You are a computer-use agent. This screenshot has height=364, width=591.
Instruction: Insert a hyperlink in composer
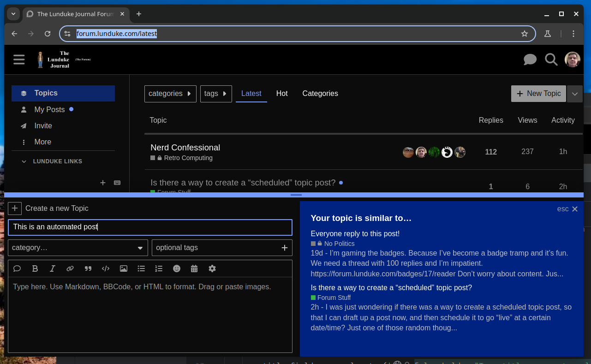point(70,269)
